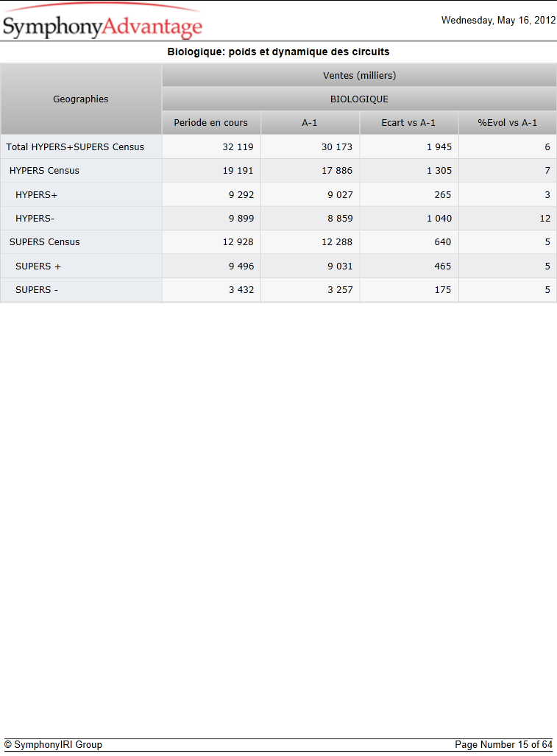Click the A-1 column header
The image size is (557, 756).
[310, 122]
